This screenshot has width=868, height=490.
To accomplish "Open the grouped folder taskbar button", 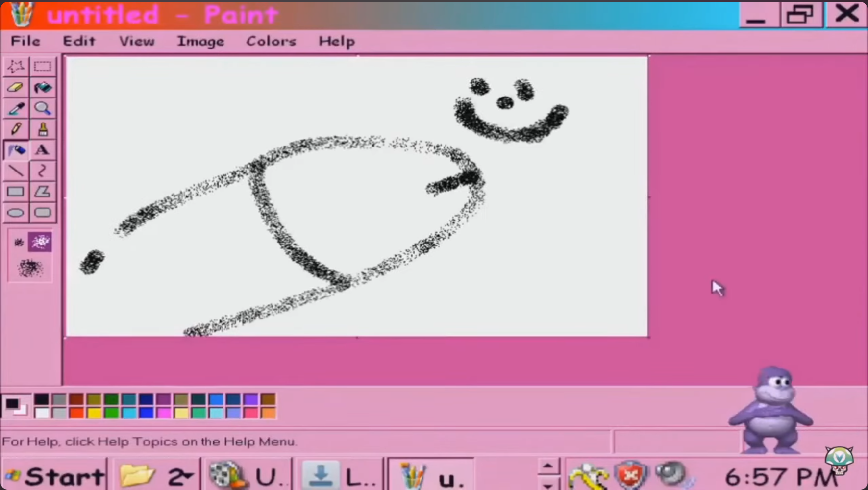I will pyautogui.click(x=157, y=475).
